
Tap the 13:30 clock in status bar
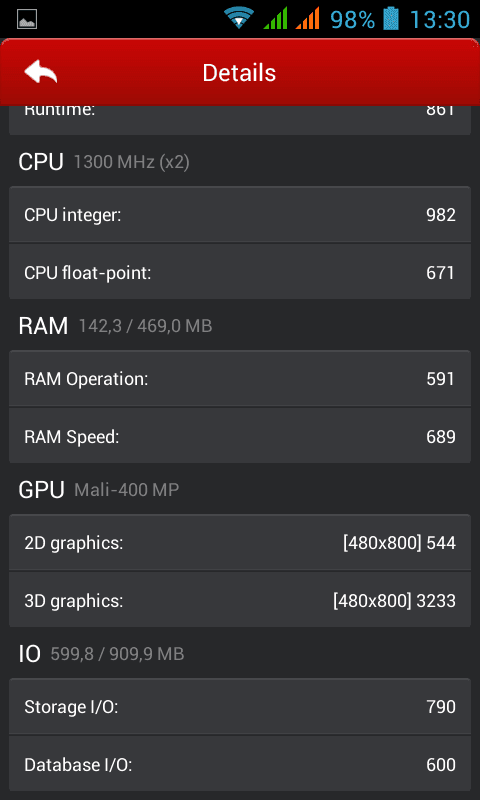click(440, 19)
